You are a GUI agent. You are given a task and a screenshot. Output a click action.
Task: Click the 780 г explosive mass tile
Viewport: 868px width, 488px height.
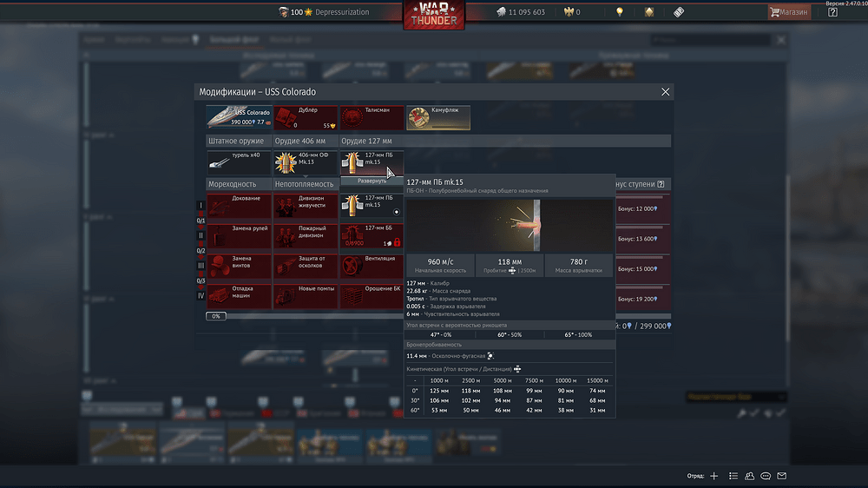(x=578, y=266)
